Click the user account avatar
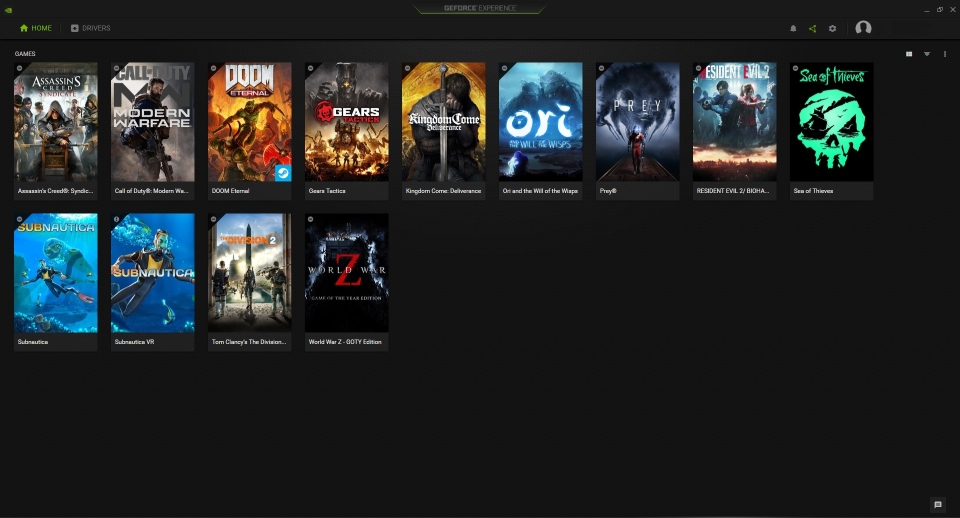This screenshot has width=960, height=518. click(x=863, y=28)
